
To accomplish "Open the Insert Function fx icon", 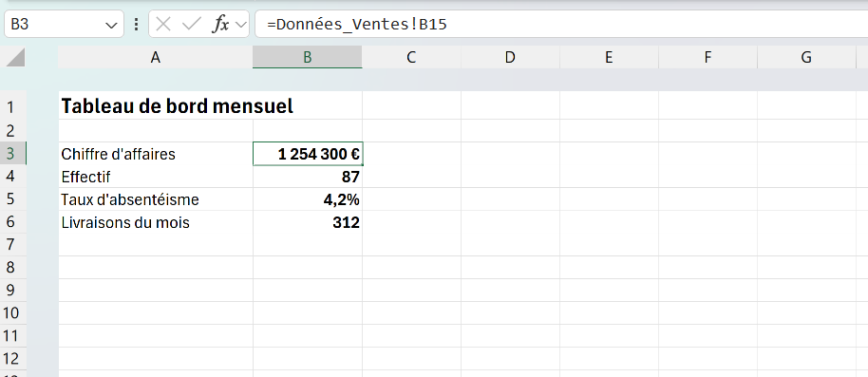I will point(220,25).
